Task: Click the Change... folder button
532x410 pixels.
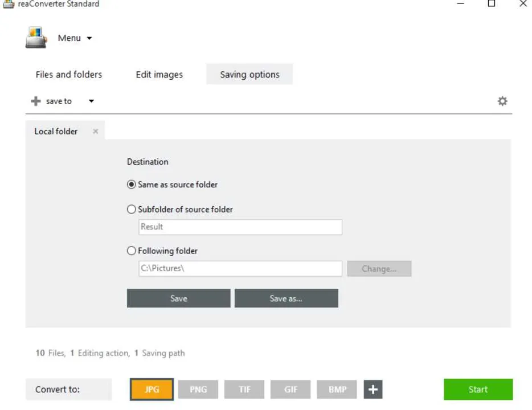Action: (x=379, y=269)
